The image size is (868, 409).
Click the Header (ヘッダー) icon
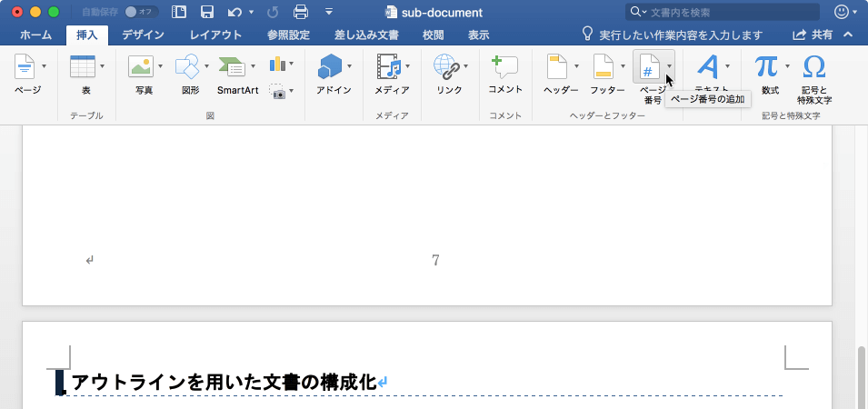click(557, 67)
